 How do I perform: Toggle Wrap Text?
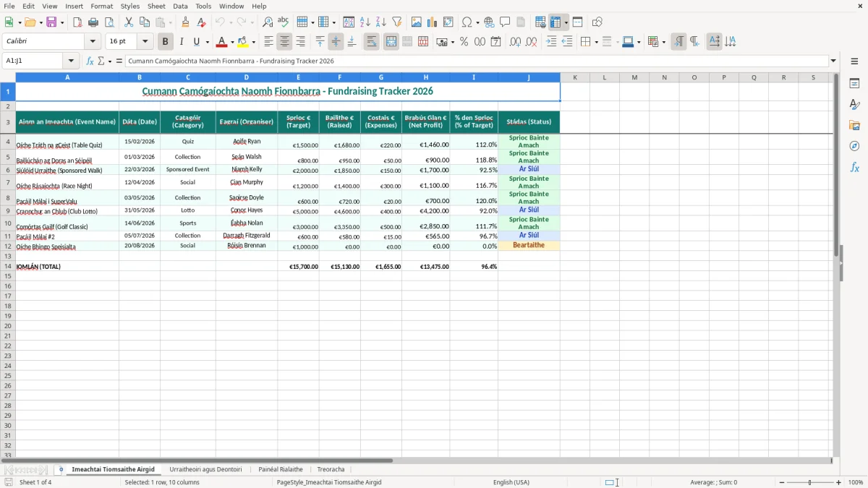(x=372, y=42)
